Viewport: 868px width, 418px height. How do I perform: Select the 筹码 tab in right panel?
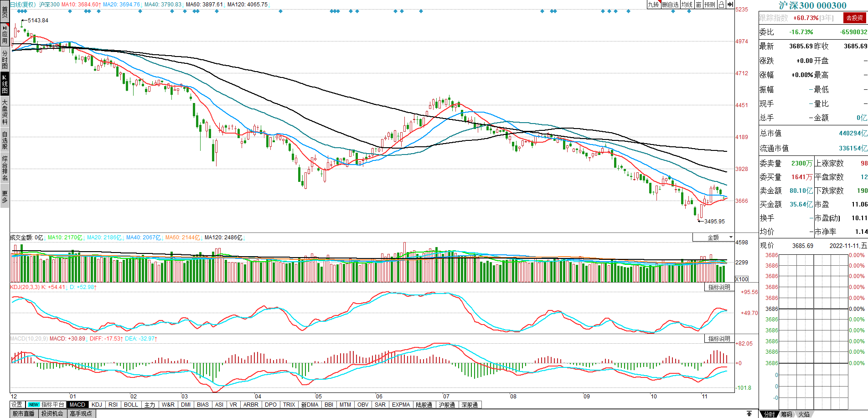tap(786, 414)
